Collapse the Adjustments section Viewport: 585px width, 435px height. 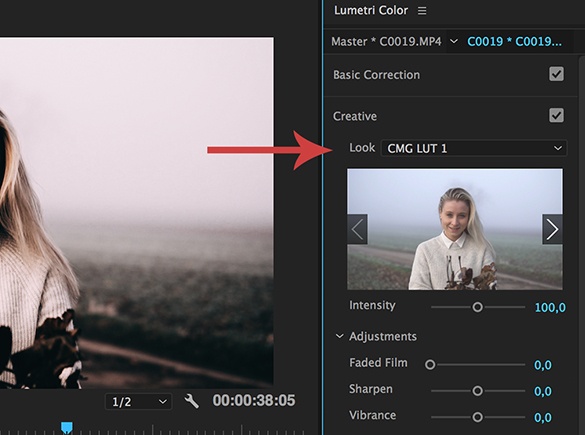[x=340, y=336]
